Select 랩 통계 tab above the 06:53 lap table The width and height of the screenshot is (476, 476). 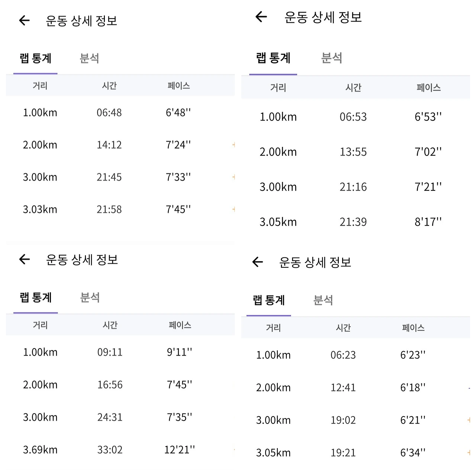click(x=273, y=58)
